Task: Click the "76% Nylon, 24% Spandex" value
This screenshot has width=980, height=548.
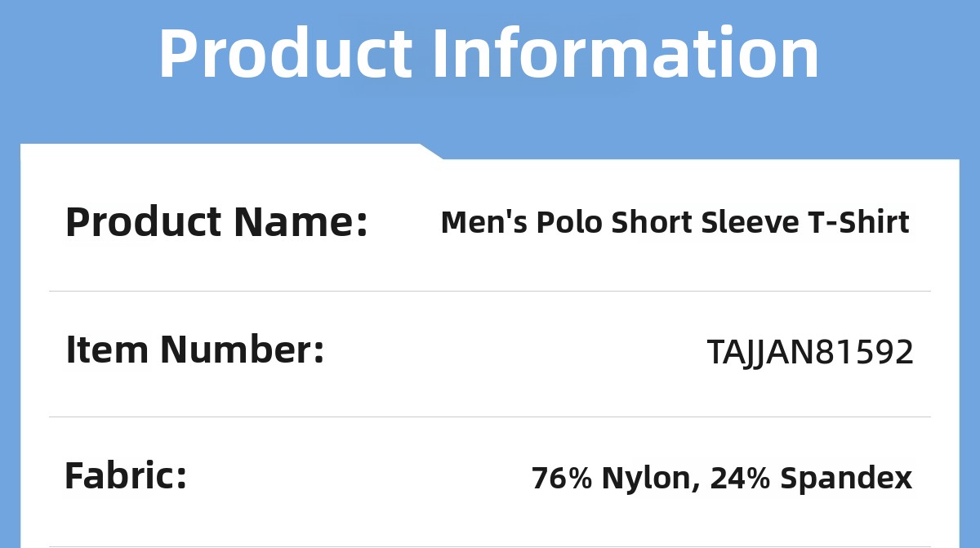Action: pyautogui.click(x=721, y=478)
